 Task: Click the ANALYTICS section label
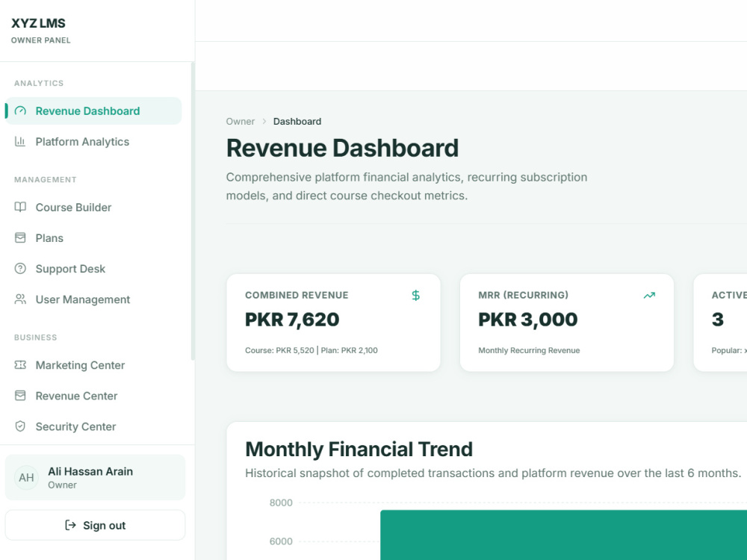tap(39, 84)
